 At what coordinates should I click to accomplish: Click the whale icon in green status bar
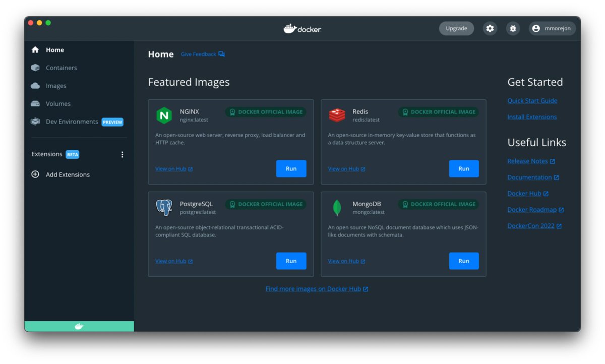(79, 327)
